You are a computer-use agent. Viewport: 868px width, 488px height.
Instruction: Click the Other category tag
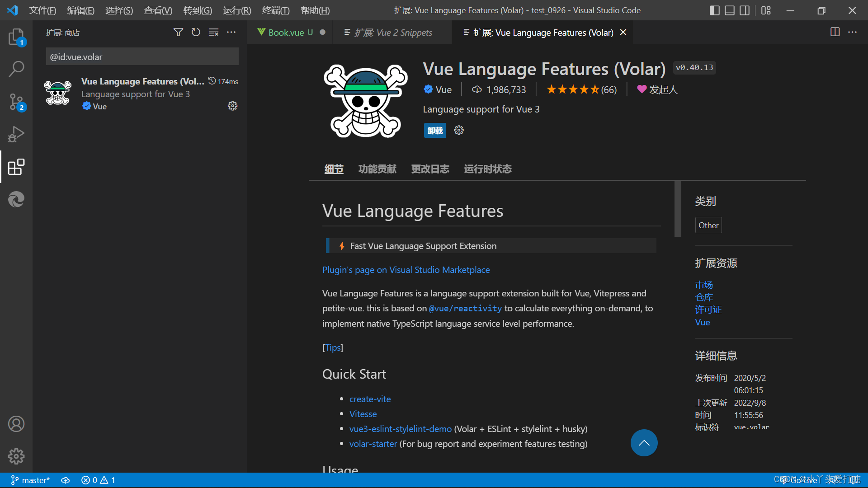pyautogui.click(x=708, y=225)
